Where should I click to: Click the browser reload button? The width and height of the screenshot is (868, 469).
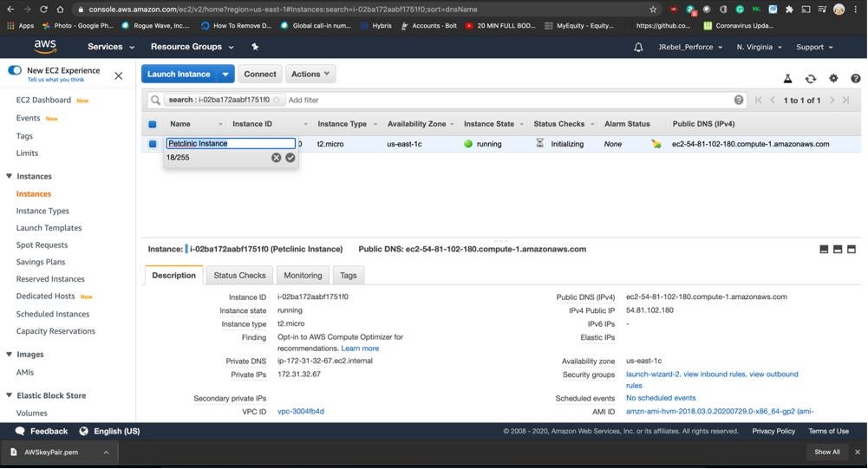pyautogui.click(x=43, y=10)
